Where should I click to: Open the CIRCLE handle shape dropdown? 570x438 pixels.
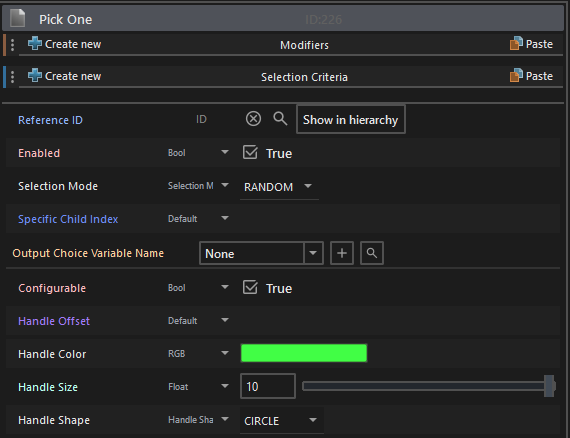pos(281,421)
